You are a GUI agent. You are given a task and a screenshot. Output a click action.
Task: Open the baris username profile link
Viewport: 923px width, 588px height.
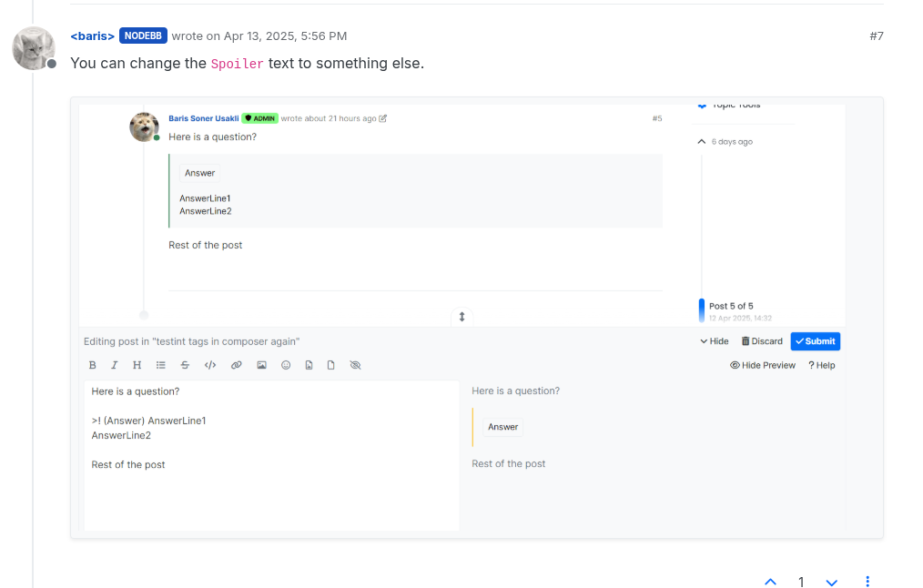pyautogui.click(x=93, y=35)
